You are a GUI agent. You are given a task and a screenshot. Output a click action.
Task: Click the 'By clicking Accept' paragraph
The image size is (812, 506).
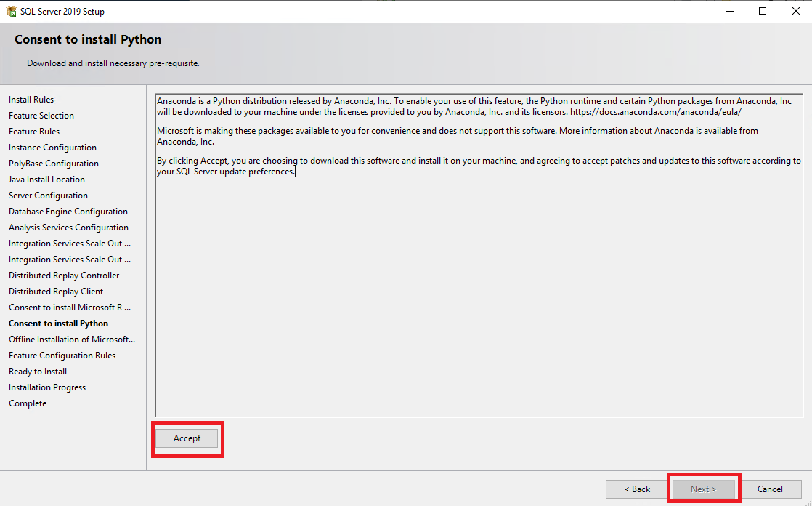click(479, 166)
